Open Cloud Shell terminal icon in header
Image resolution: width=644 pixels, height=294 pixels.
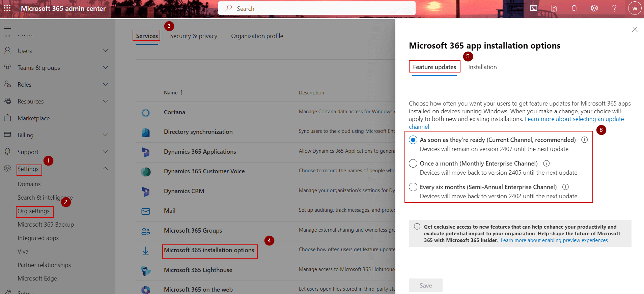click(x=534, y=8)
